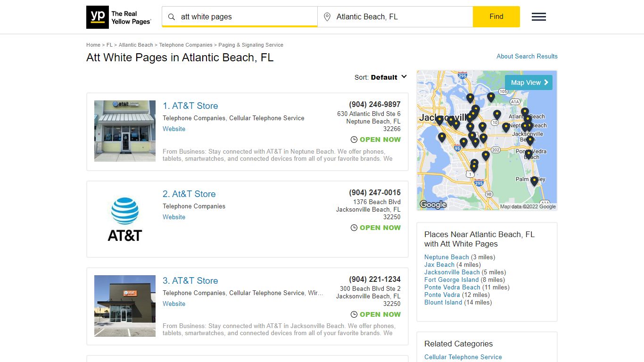Go to Telephone Companies breadcrumb
The width and height of the screenshot is (644, 362).
click(x=186, y=45)
